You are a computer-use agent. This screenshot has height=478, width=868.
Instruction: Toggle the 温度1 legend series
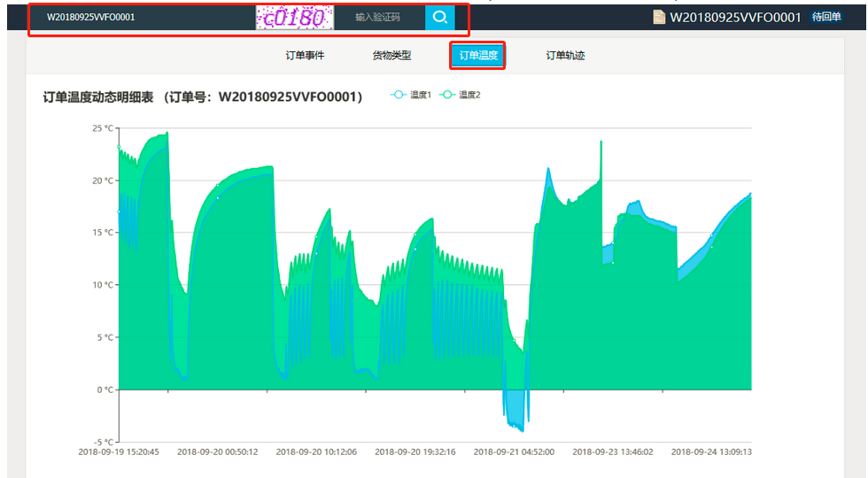tap(411, 95)
